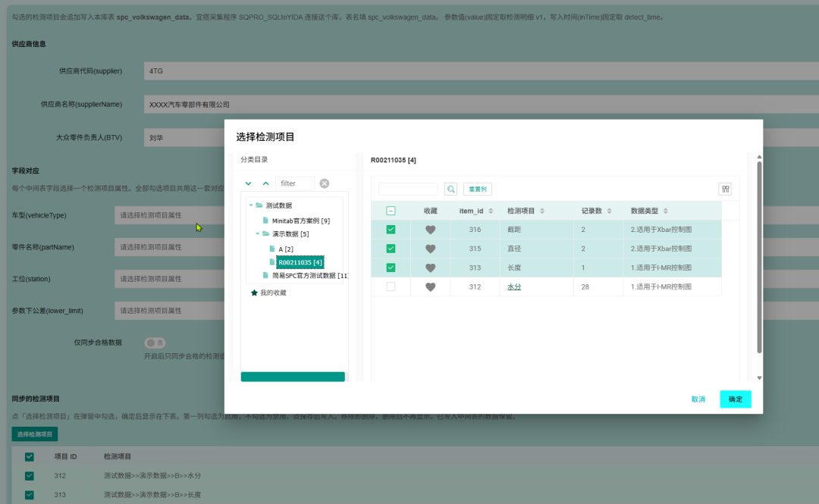This screenshot has width=819, height=504.
Task: Uncheck the checkbox for item 316 截距
Action: click(x=391, y=230)
